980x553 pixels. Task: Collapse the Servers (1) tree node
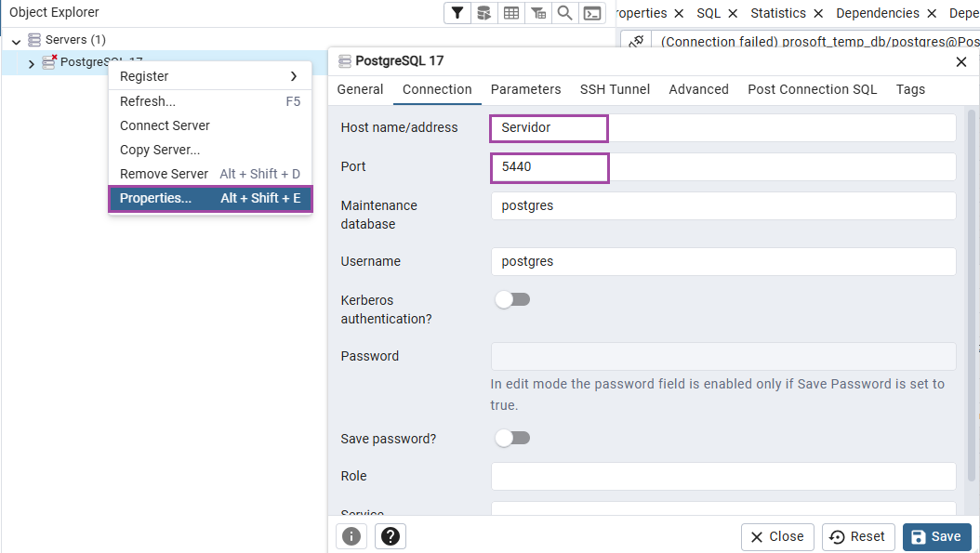(16, 41)
